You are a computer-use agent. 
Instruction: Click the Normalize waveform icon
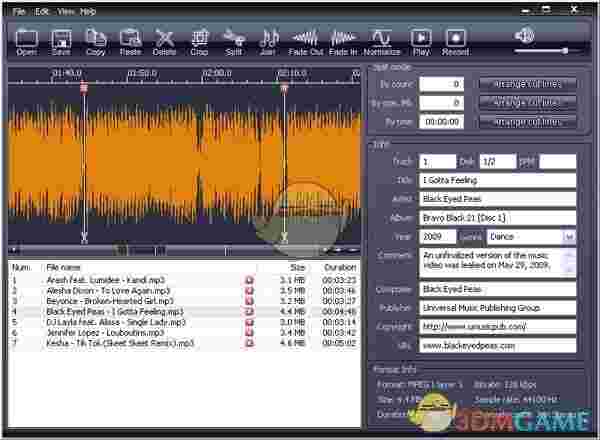point(382,37)
